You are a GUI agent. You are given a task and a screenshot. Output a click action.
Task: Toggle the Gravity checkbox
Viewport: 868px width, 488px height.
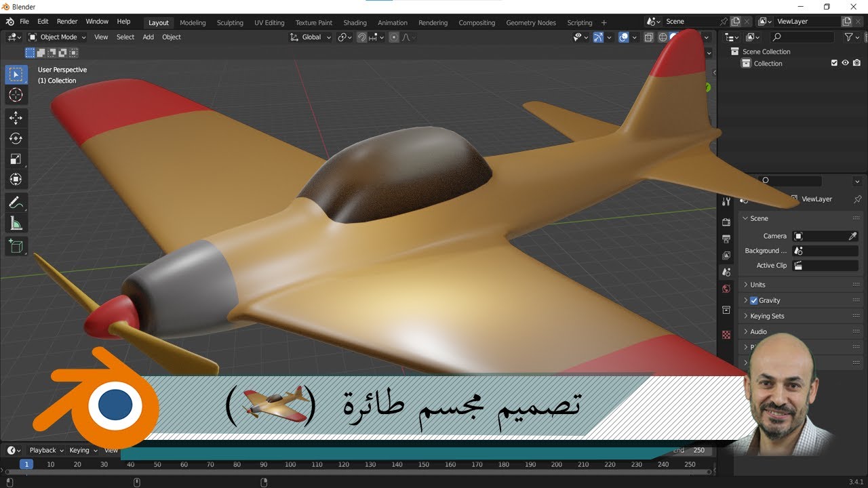coord(754,300)
